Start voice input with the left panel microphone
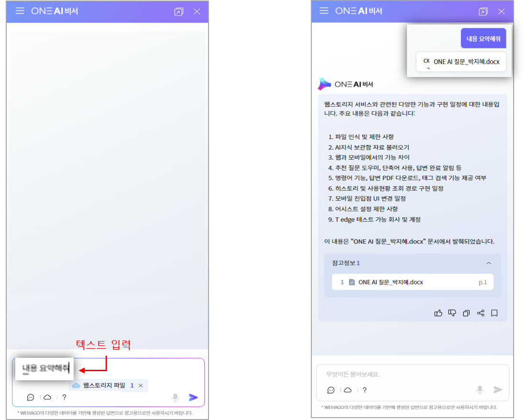 click(x=175, y=398)
